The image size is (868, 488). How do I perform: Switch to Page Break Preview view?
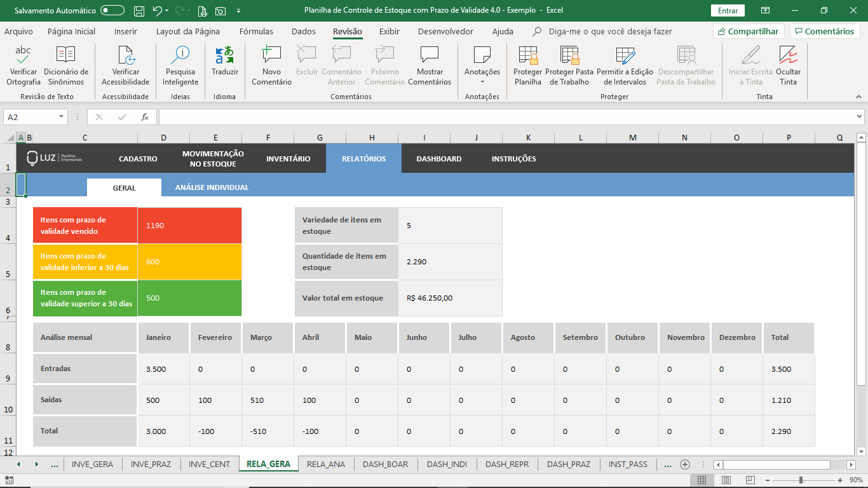(x=750, y=480)
